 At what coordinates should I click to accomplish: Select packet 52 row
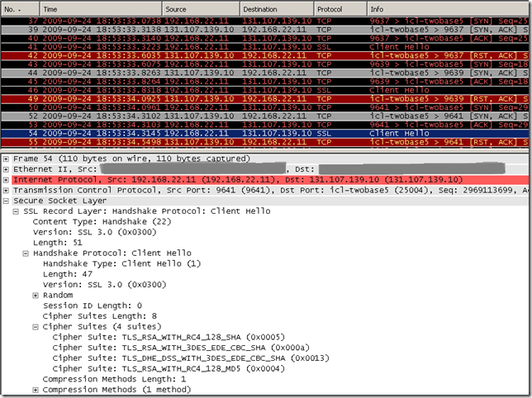click(x=264, y=116)
